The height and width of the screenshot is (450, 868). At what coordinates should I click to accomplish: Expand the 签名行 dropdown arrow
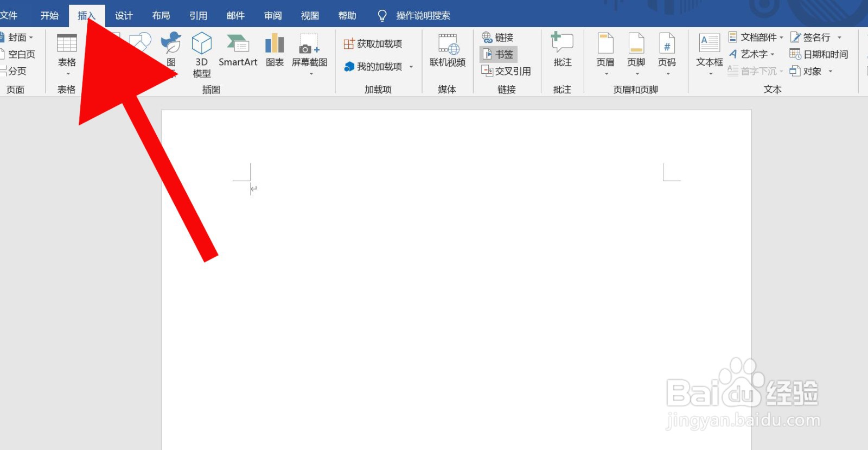coord(839,37)
